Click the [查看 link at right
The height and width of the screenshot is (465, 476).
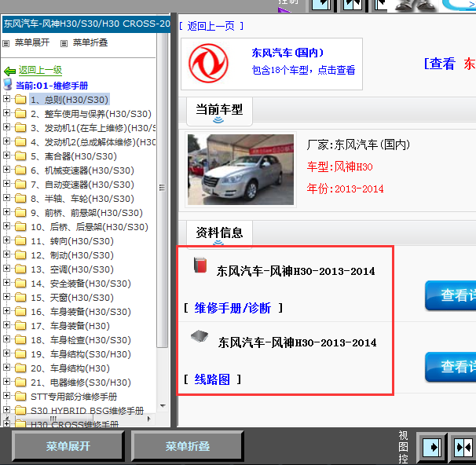(440, 64)
